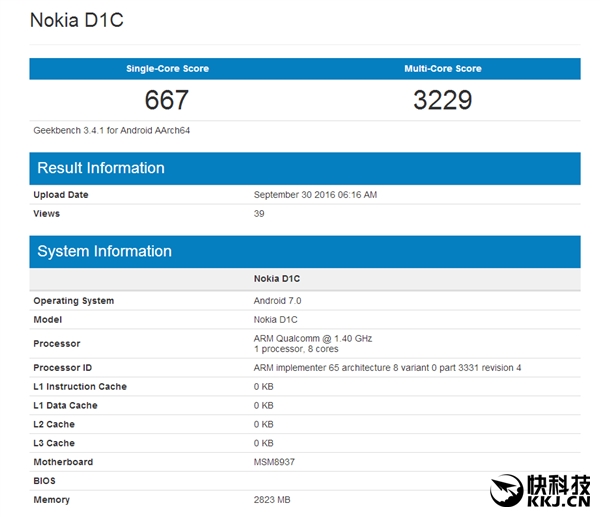This screenshot has height=517, width=600.
Task: Click the System Information section header
Action: pos(104,251)
